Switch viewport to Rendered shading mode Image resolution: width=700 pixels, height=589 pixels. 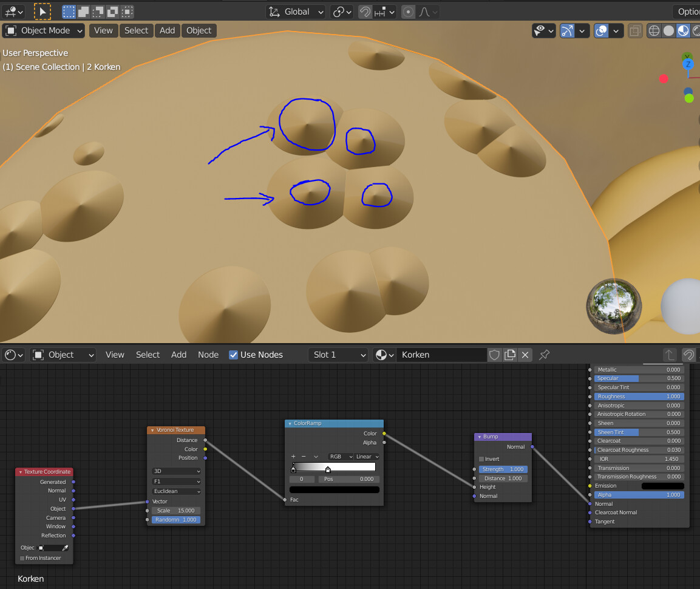pyautogui.click(x=698, y=30)
